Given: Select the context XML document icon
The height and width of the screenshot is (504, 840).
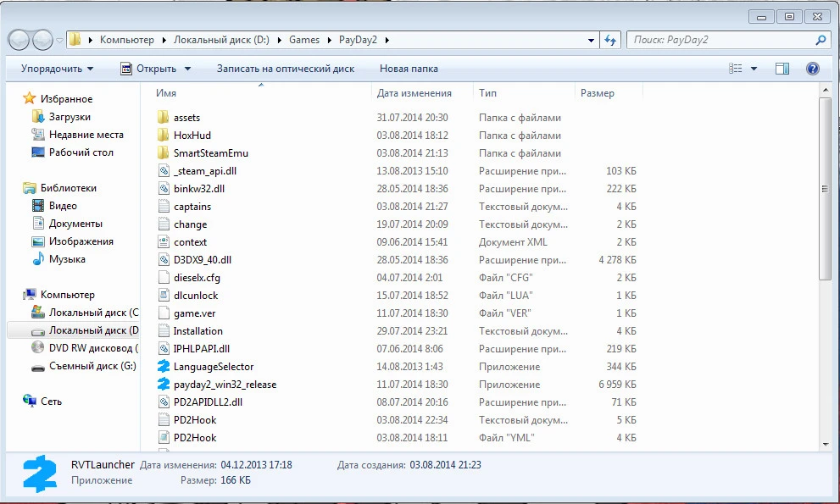Looking at the screenshot, I should pos(164,241).
